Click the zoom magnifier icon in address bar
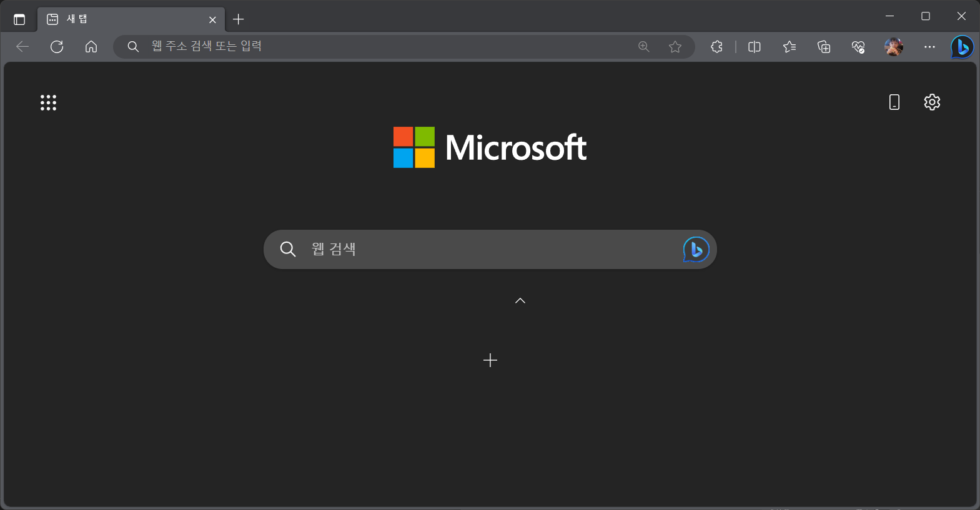980x510 pixels. pos(644,47)
